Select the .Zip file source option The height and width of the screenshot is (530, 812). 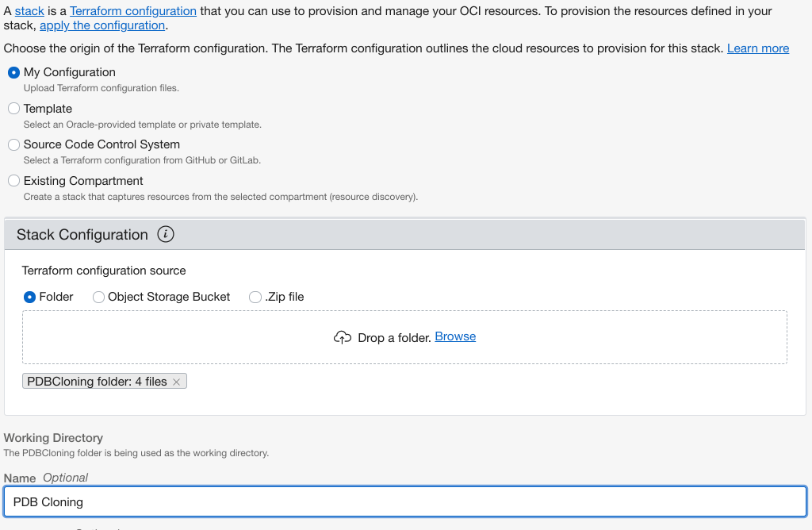coord(255,297)
